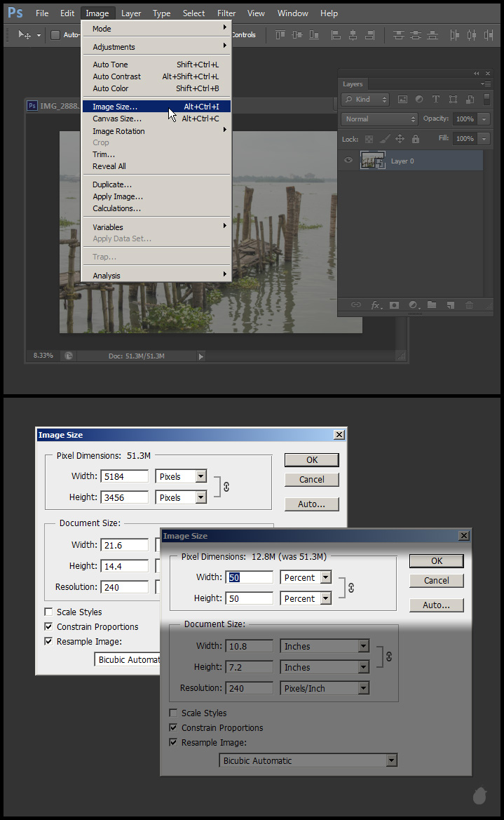Enable the Scale Styles checkbox in front dialog
504x820 pixels.
pos(173,713)
